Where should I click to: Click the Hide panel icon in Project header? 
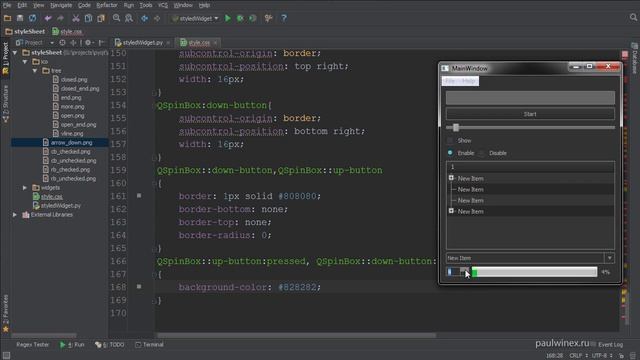point(101,42)
